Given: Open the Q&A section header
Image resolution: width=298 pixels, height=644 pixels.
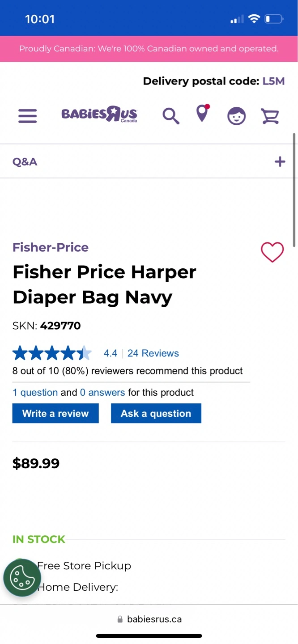Looking at the screenshot, I should tap(25, 161).
